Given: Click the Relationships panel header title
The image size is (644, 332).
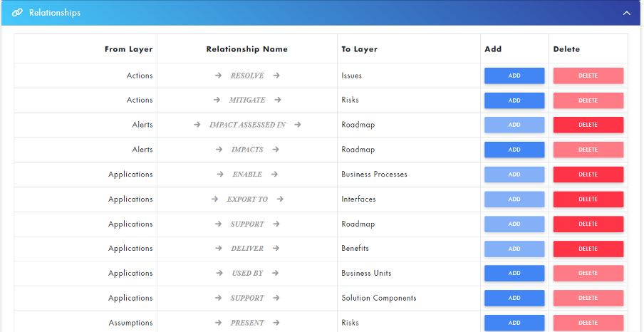Looking at the screenshot, I should point(54,13).
